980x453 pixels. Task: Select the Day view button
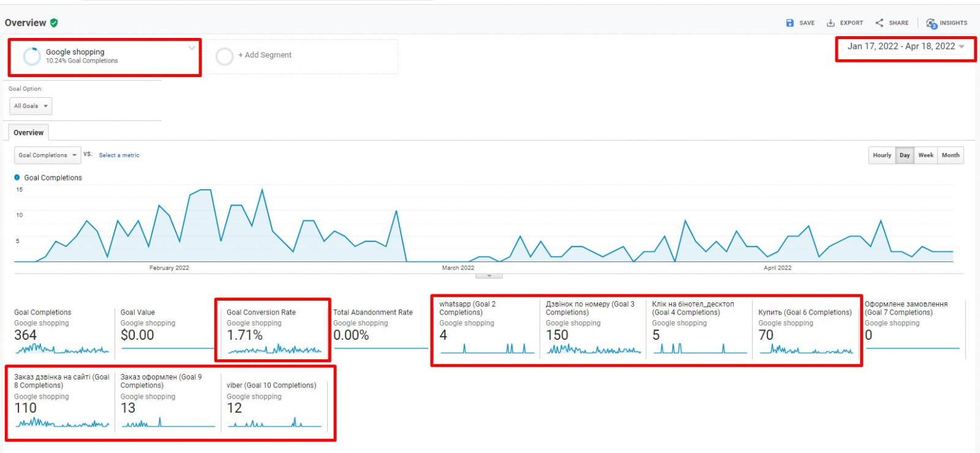904,155
